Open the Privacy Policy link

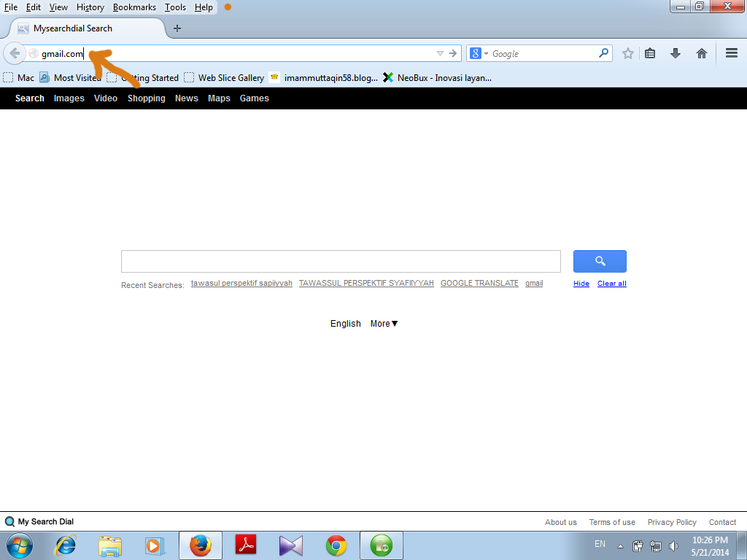click(x=671, y=521)
